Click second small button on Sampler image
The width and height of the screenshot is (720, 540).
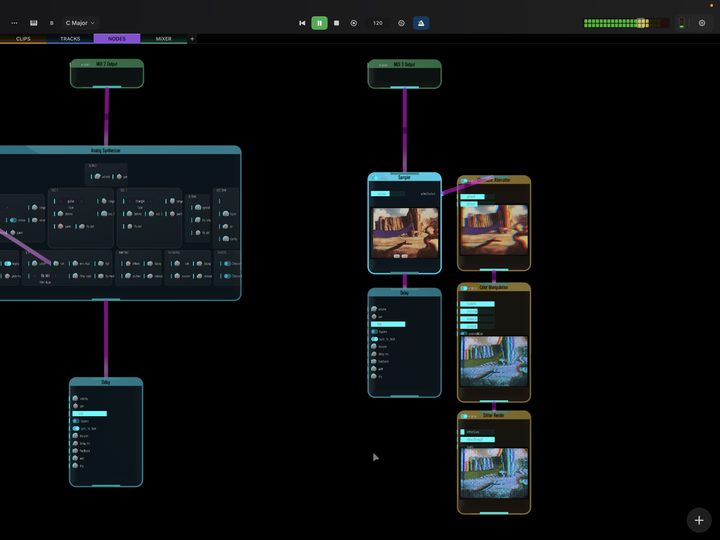point(405,256)
